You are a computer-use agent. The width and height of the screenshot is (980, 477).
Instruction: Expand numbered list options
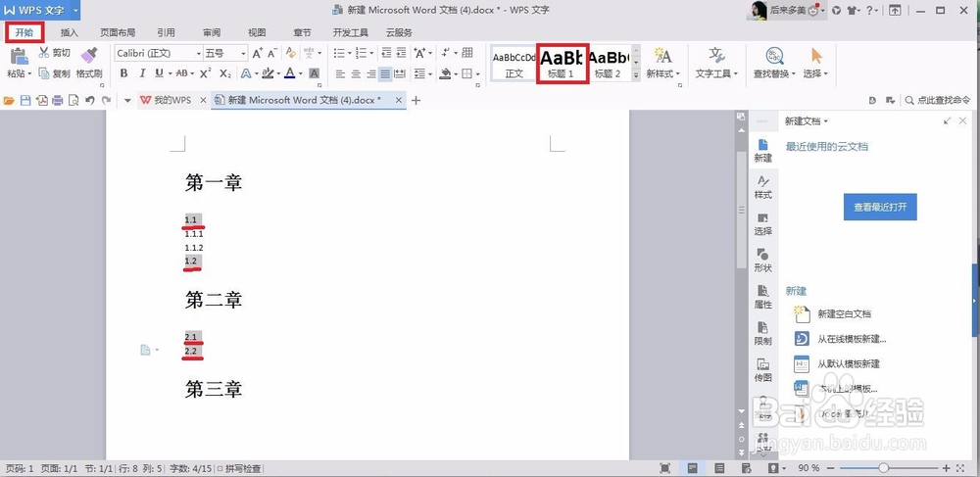coord(371,54)
